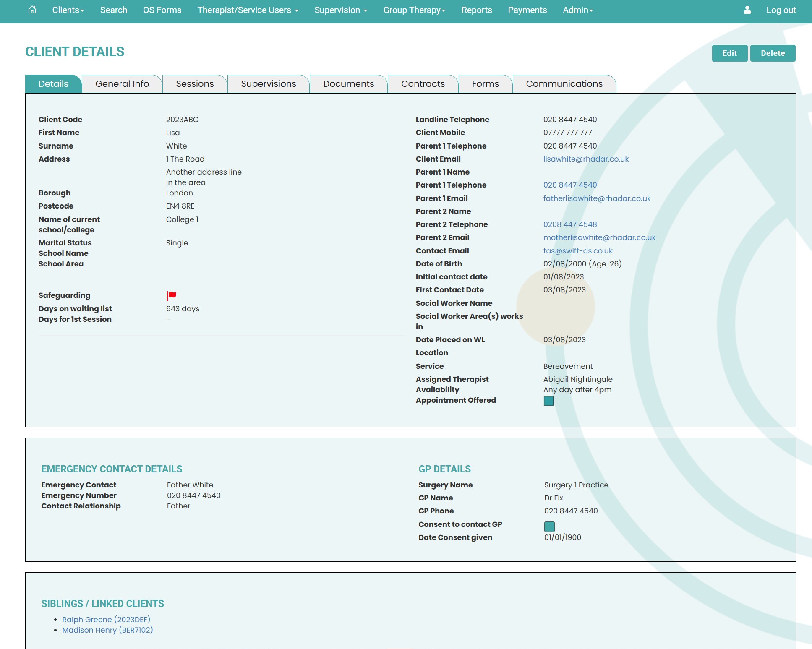Toggle Consent to contact GP checkbox
The image size is (812, 649).
pos(549,526)
